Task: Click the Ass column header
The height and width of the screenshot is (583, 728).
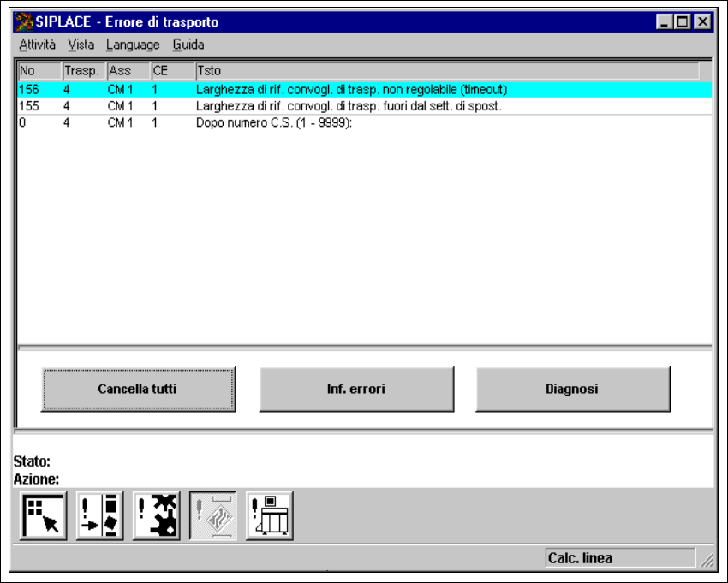Action: (x=128, y=71)
